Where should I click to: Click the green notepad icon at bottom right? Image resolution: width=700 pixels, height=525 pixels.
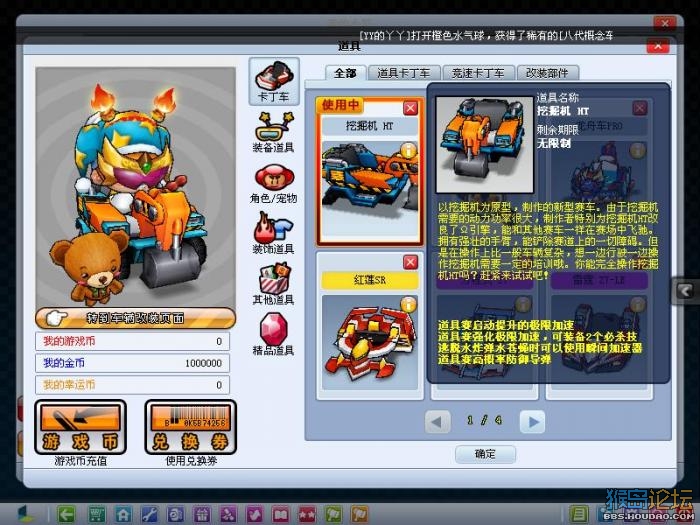coord(579,515)
